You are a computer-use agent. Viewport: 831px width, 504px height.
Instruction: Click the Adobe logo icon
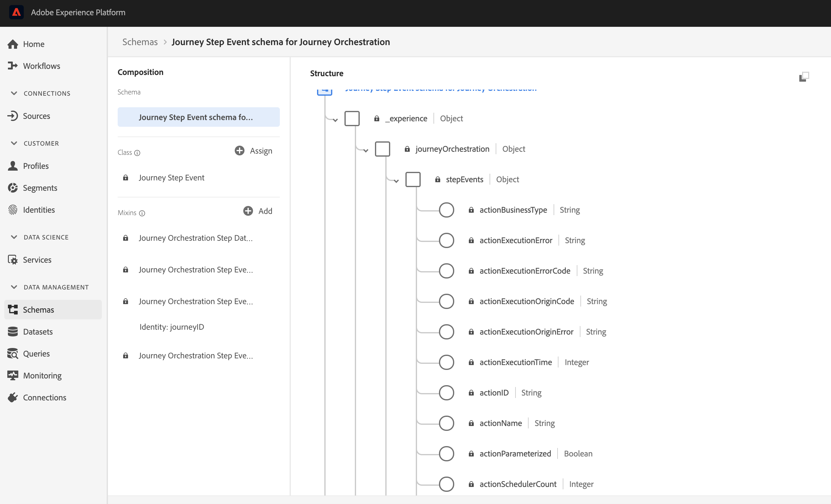[16, 12]
